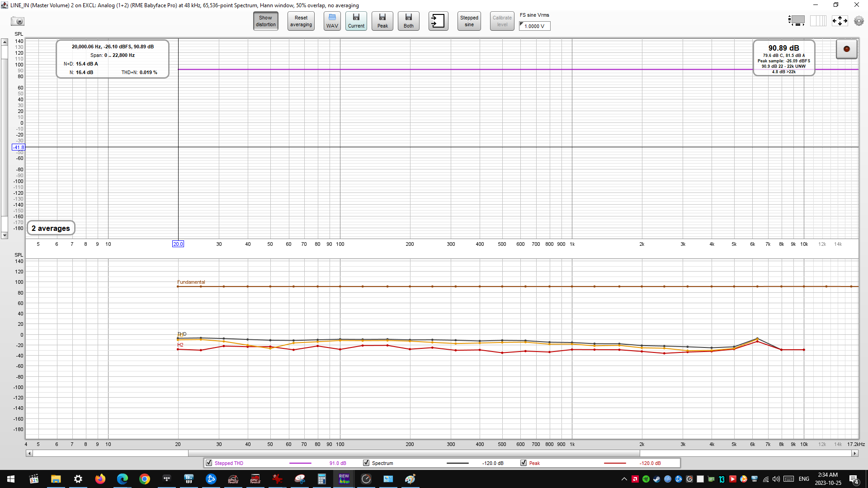Click the 91.0 dB Stepped THD value

[x=338, y=463]
